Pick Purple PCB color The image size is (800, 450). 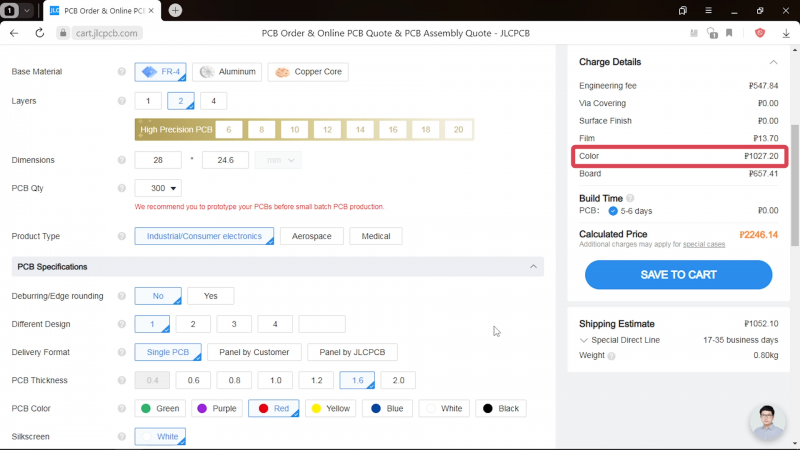217,408
